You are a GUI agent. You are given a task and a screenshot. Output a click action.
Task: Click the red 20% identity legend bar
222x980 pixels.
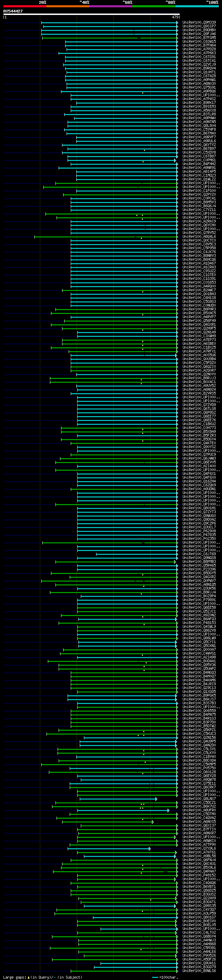[x=25, y=6]
